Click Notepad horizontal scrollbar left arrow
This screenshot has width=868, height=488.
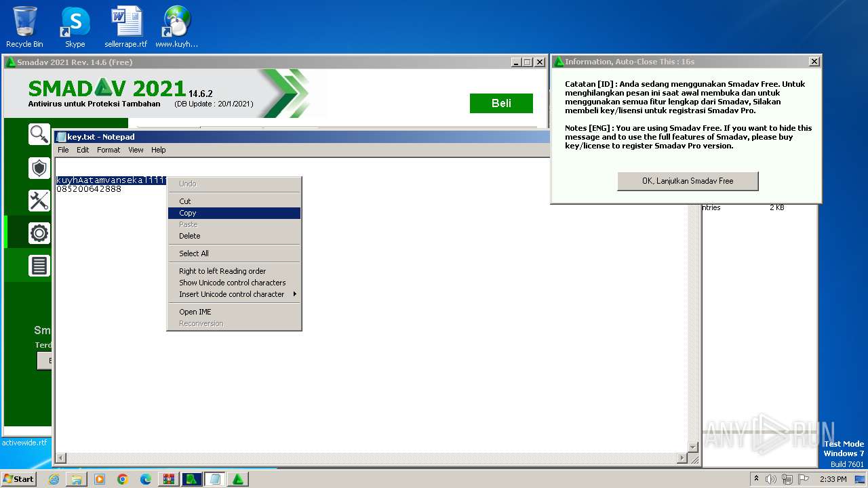(x=60, y=459)
